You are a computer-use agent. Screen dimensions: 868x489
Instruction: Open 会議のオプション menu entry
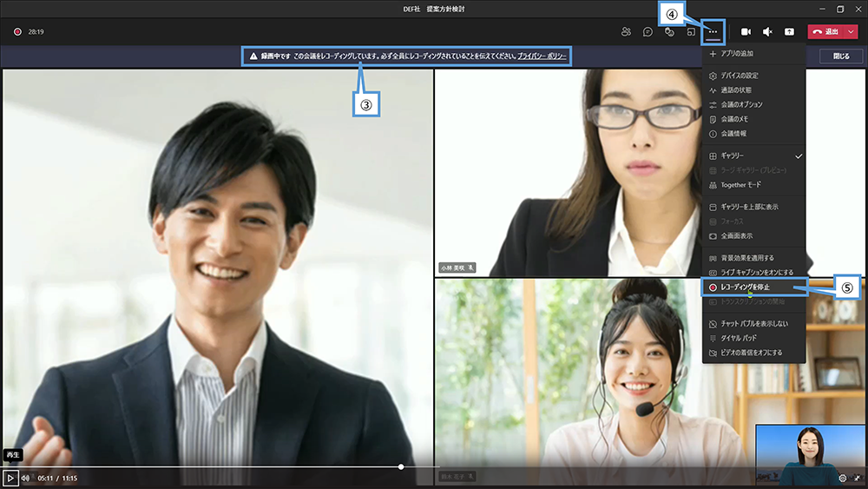click(x=753, y=105)
